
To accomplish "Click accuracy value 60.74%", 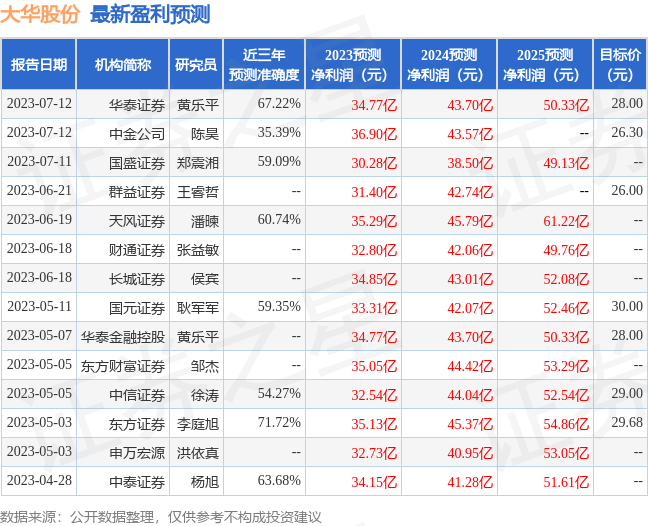I will point(279,219).
